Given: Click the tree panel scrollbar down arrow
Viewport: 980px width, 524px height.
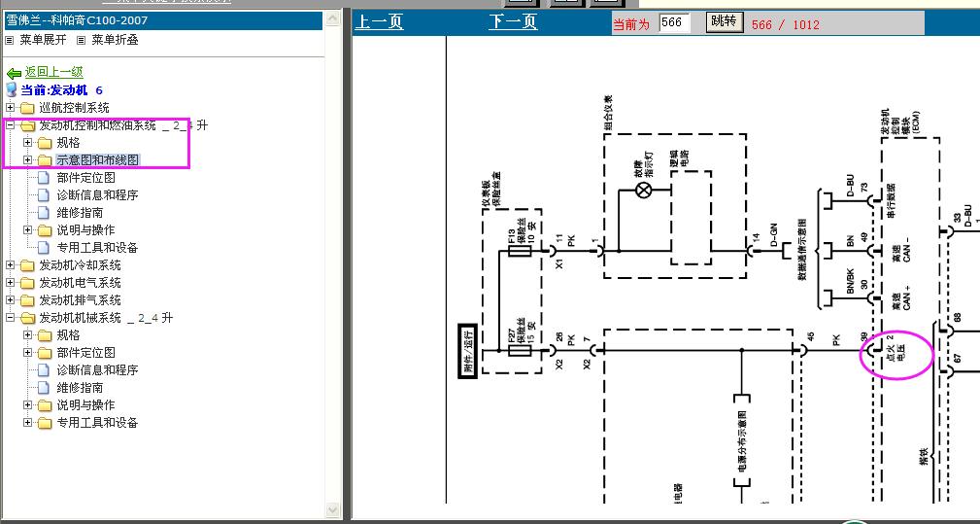Looking at the screenshot, I should point(333,509).
